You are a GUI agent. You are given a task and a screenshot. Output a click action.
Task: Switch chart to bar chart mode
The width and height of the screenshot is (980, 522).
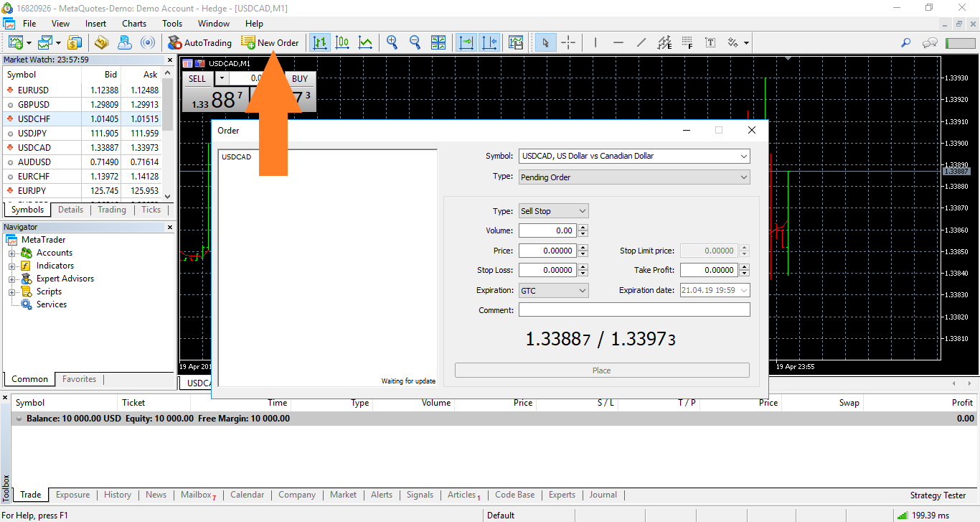click(x=320, y=42)
